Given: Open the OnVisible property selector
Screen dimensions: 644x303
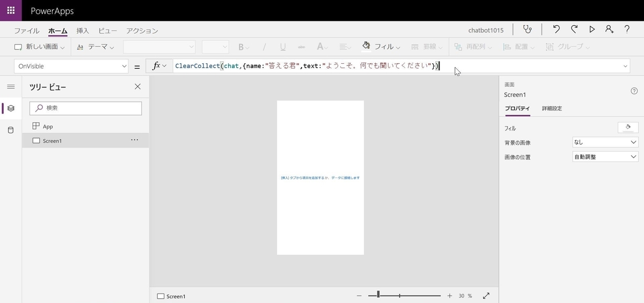Looking at the screenshot, I should pos(71,66).
